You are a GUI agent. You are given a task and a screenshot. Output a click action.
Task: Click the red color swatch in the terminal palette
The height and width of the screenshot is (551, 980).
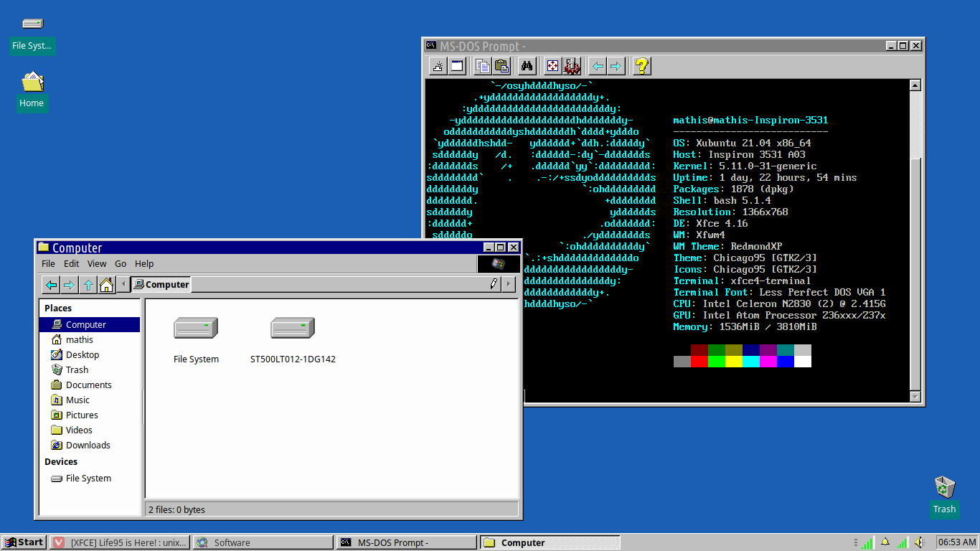click(699, 359)
